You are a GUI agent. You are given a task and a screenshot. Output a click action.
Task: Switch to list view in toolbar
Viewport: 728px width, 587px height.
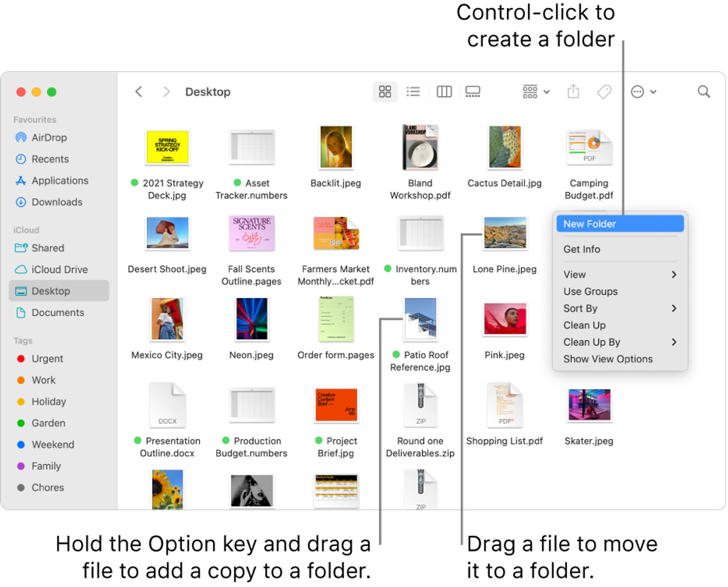(413, 92)
